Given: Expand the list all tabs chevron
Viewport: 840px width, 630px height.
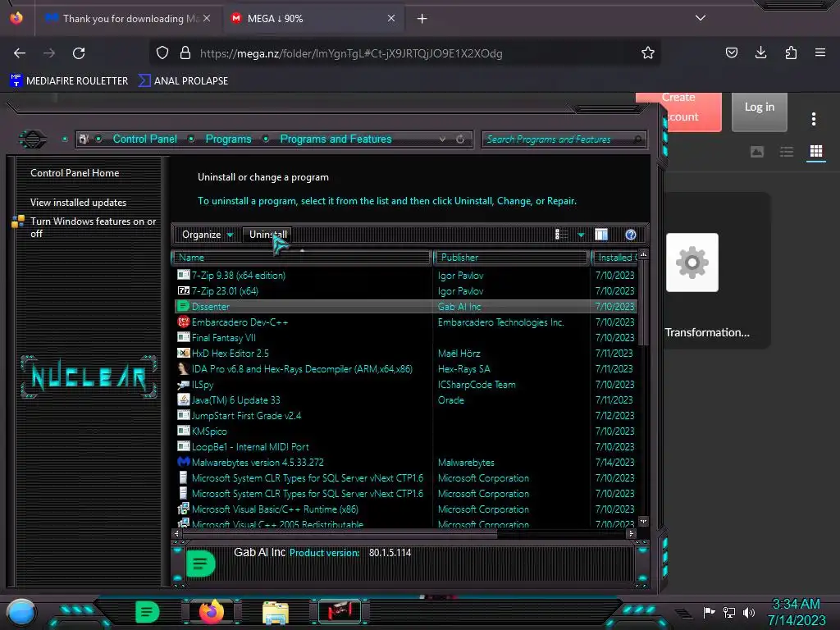Looking at the screenshot, I should point(701,18).
